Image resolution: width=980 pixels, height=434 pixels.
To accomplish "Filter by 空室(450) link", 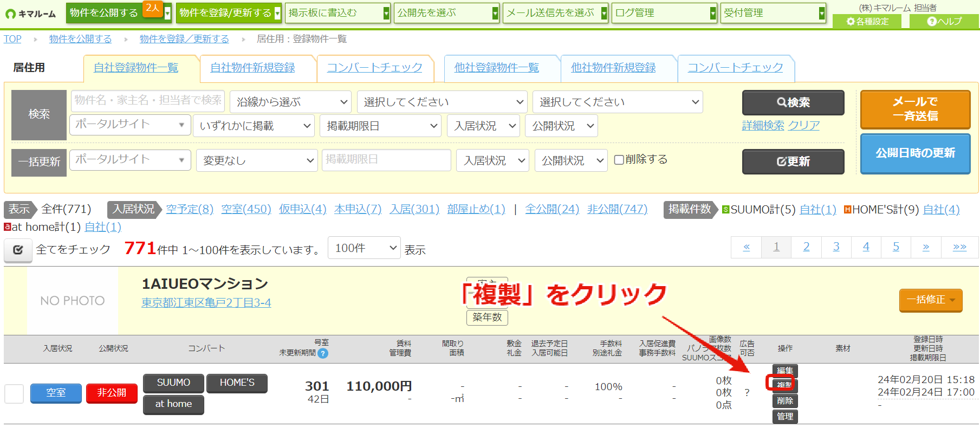I will pos(246,209).
